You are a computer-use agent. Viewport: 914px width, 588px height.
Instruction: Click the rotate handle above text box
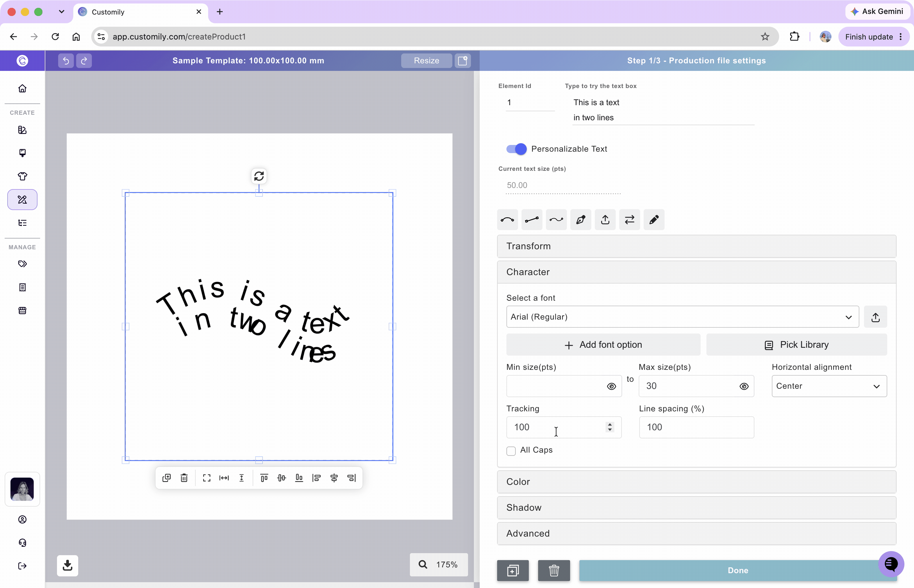(x=259, y=176)
